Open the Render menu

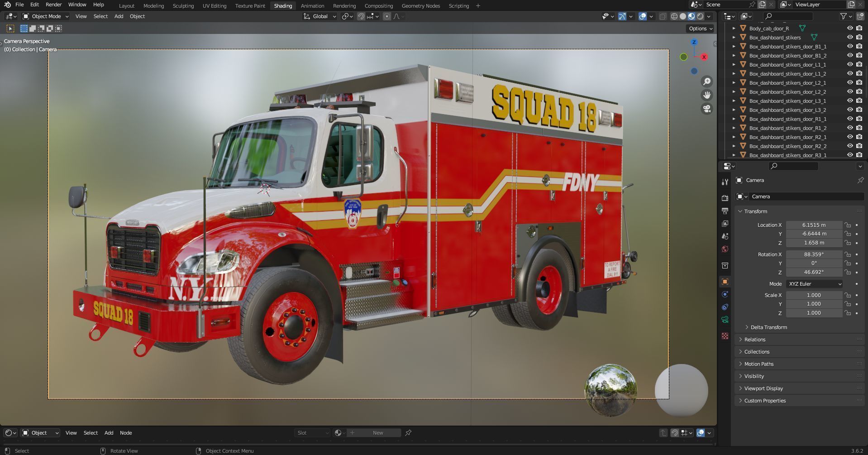[53, 5]
